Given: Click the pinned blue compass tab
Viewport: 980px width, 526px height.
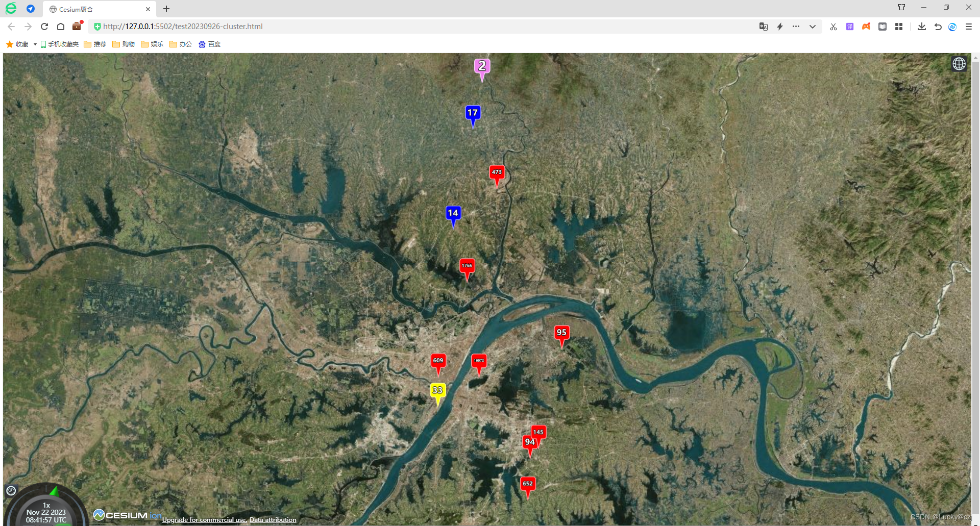Looking at the screenshot, I should click(31, 9).
